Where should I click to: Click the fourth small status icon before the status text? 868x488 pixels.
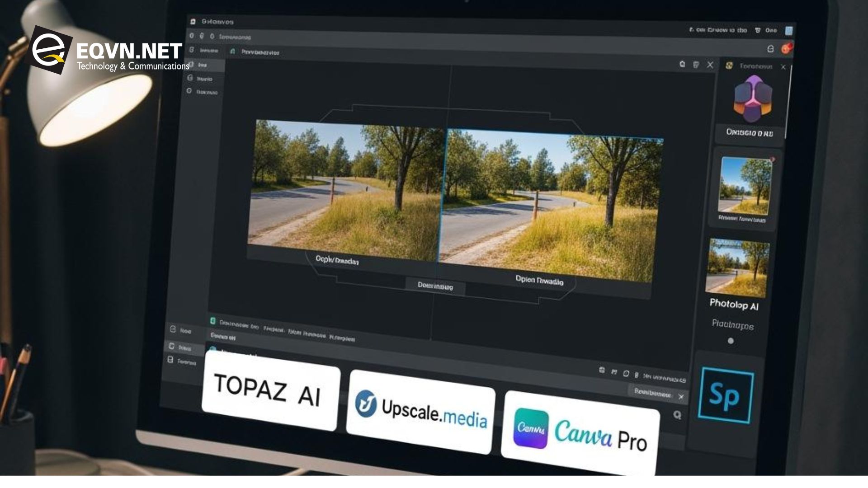(x=637, y=375)
